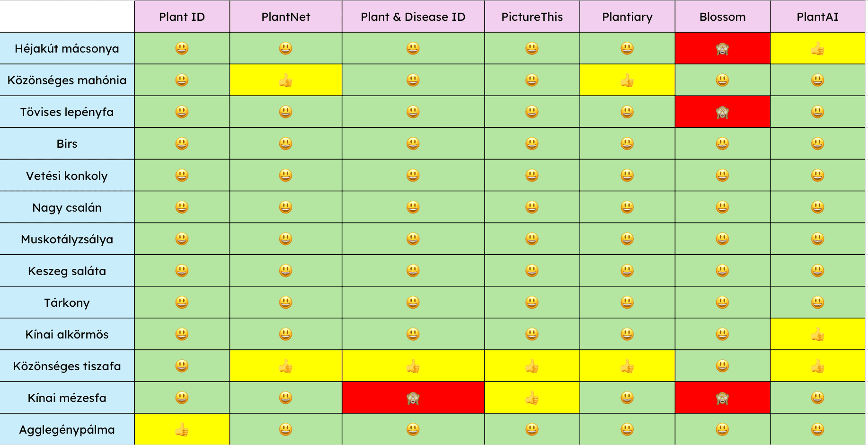
Task: Click the Blossom column header
Action: pyautogui.click(x=722, y=17)
